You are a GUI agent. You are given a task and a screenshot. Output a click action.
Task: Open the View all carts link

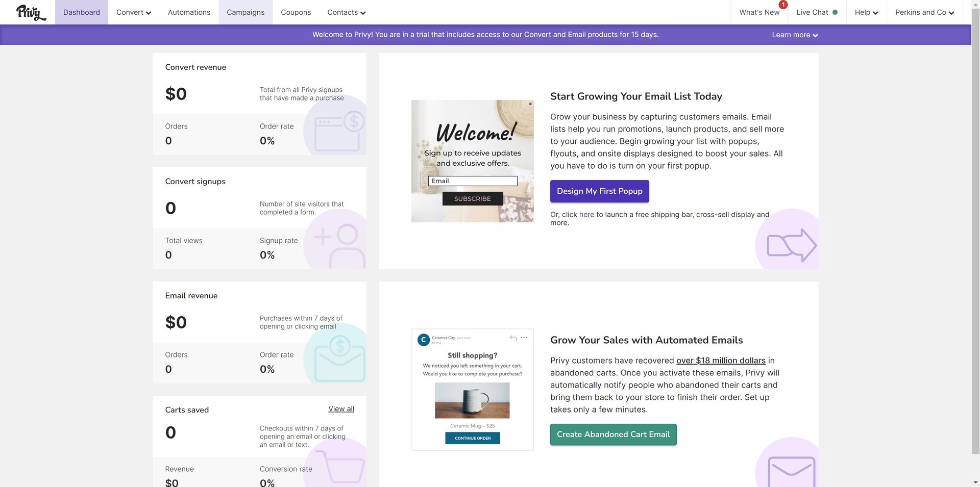pos(341,409)
